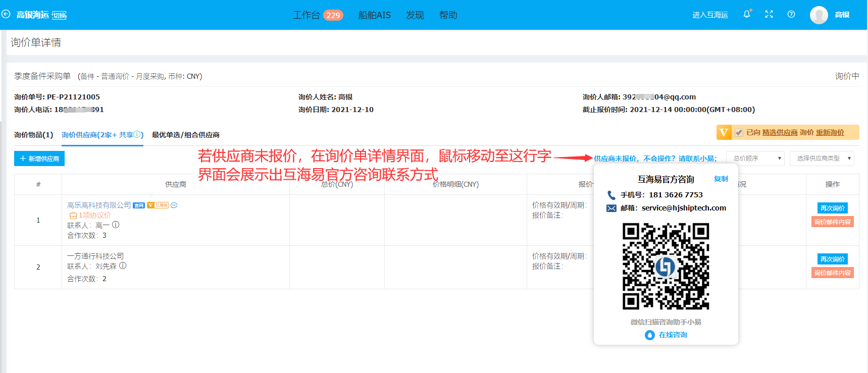
Task: Click the 询价中 status label
Action: [847, 76]
